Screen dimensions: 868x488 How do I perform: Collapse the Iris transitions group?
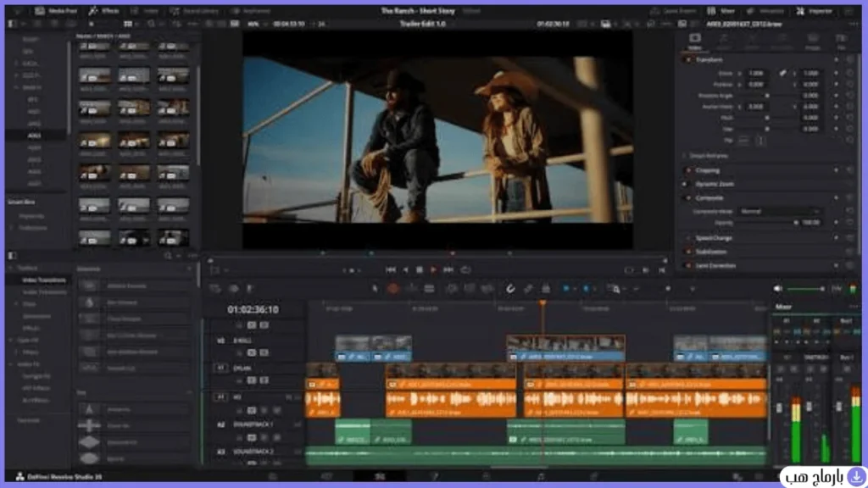189,392
